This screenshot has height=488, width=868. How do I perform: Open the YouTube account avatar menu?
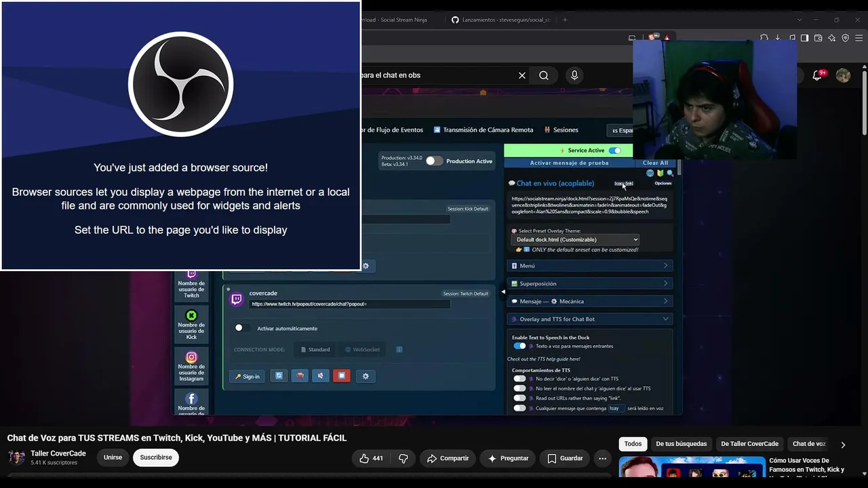tap(843, 75)
